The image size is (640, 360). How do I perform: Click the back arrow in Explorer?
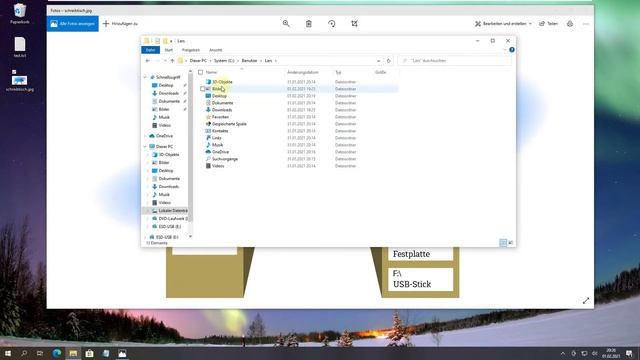pos(148,61)
